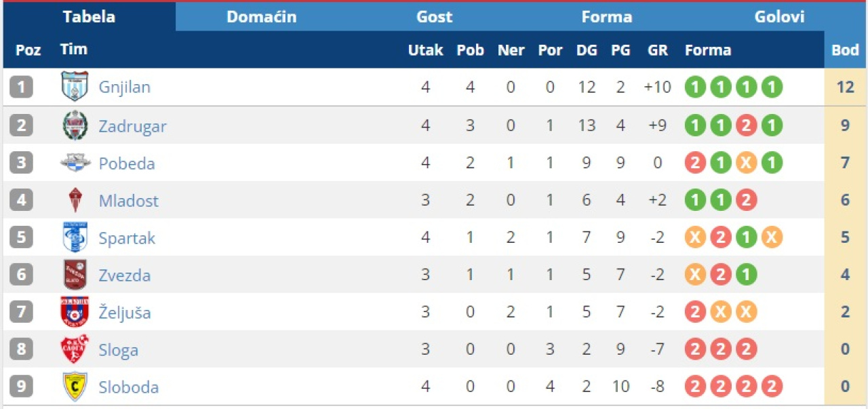Go to the Sloboda team link

tap(128, 387)
